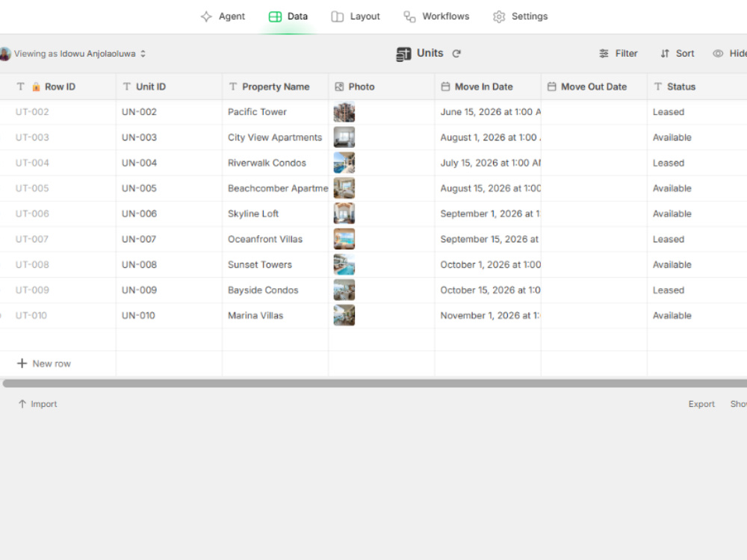
Task: Open the Agent tab
Action: point(223,16)
